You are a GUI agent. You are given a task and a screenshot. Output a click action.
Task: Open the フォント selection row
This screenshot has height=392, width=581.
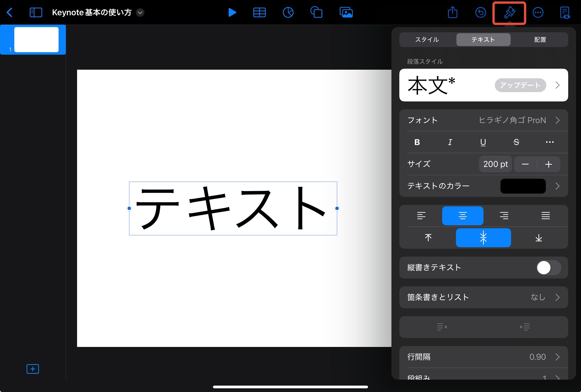pos(484,120)
